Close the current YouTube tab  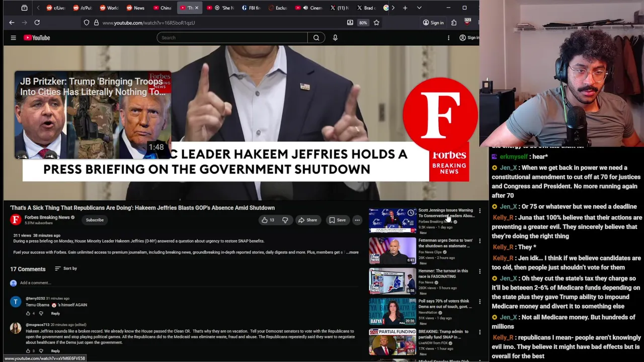pos(197,8)
